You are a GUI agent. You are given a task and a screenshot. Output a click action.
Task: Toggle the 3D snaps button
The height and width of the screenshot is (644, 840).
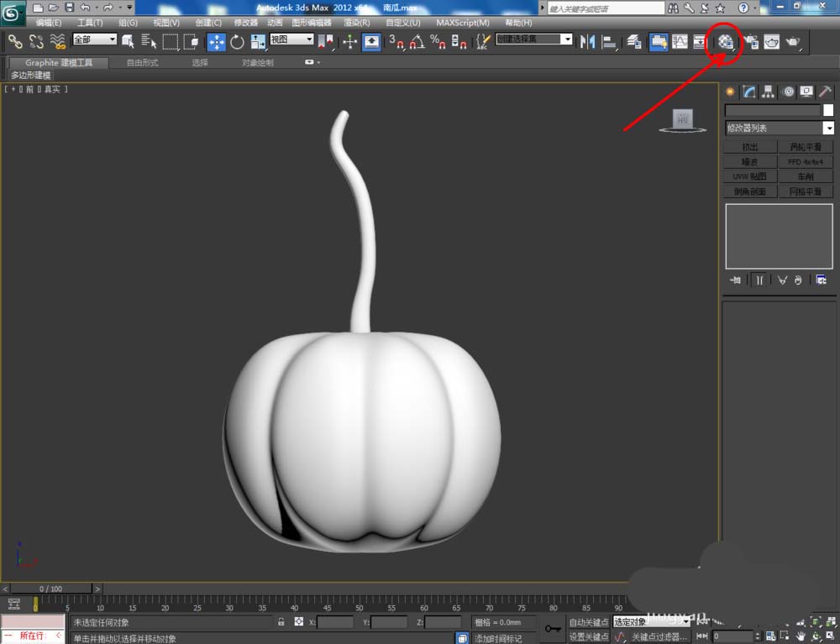396,41
